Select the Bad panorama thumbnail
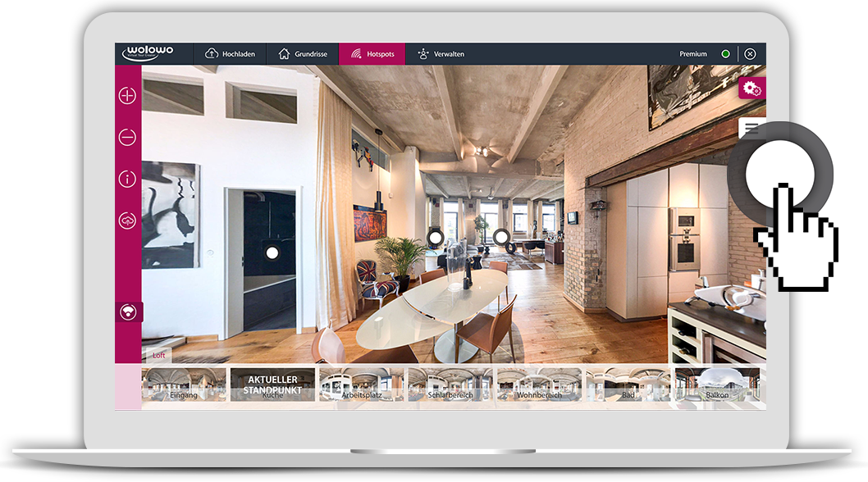 (x=628, y=384)
